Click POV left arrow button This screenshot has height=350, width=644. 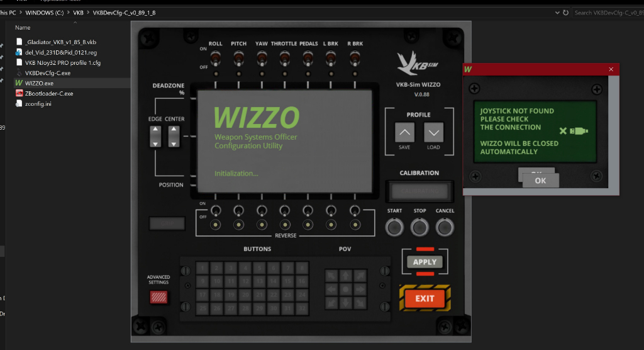coord(331,290)
